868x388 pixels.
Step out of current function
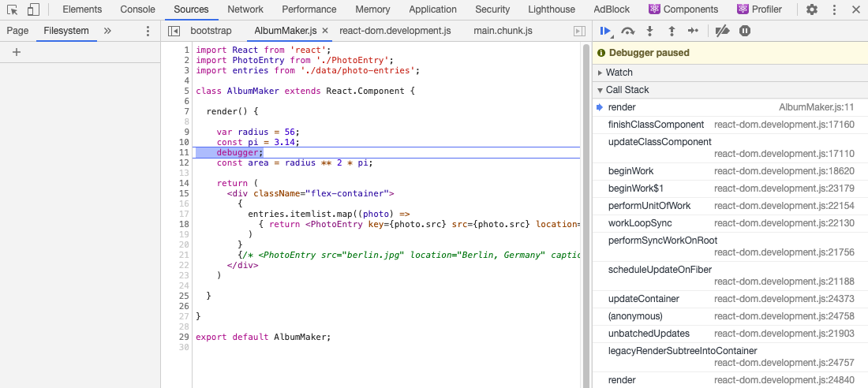pyautogui.click(x=672, y=31)
